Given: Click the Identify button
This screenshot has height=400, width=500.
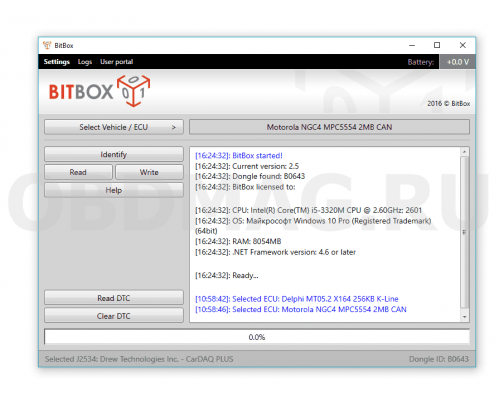Looking at the screenshot, I should 114,154.
